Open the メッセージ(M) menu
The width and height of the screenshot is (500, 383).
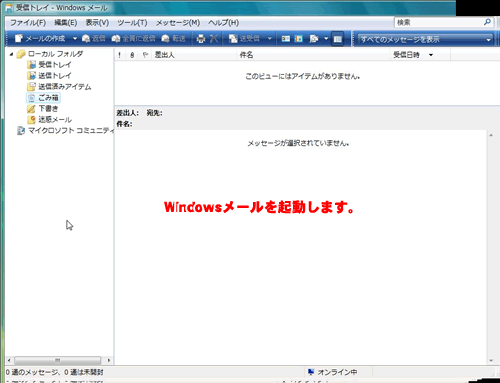(x=178, y=23)
